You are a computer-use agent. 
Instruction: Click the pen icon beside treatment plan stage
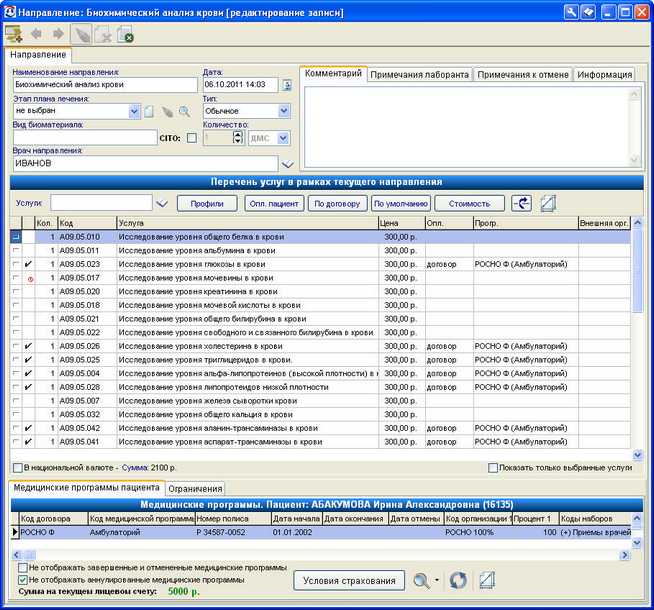tap(167, 111)
